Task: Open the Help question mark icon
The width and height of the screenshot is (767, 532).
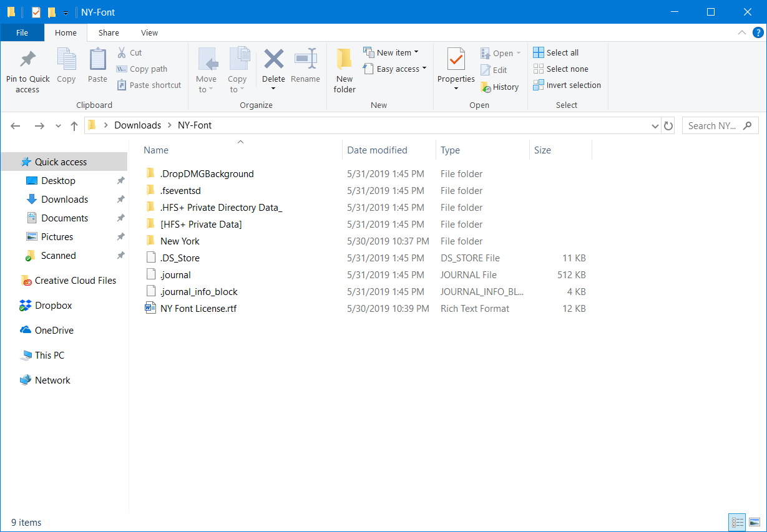Action: (758, 32)
